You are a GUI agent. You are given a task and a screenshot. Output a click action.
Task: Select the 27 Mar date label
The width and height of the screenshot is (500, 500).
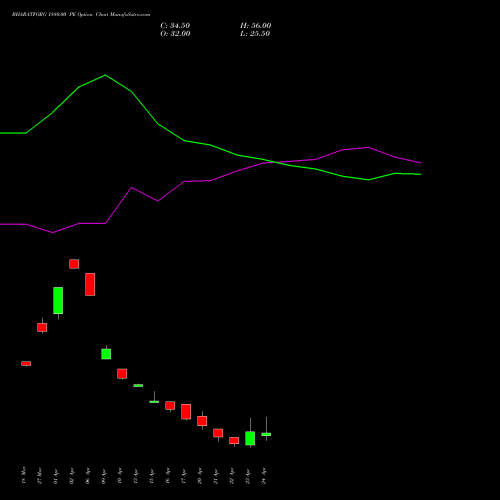click(40, 476)
